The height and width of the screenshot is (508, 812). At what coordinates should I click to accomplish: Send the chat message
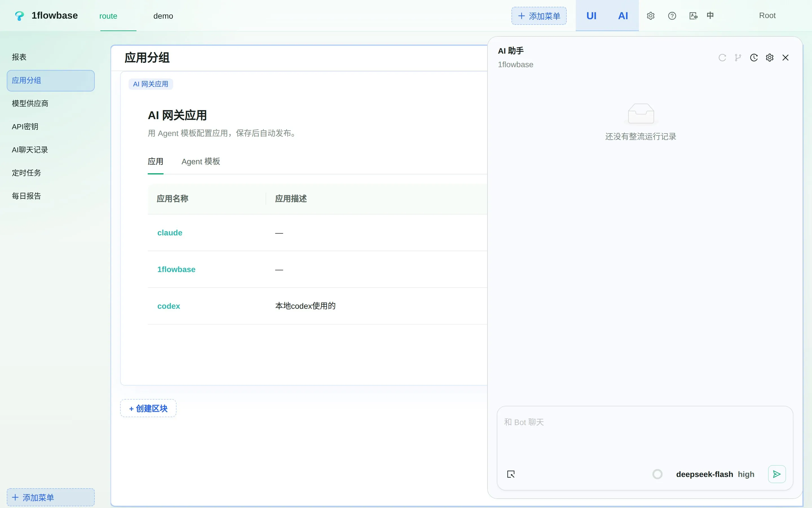tap(777, 474)
